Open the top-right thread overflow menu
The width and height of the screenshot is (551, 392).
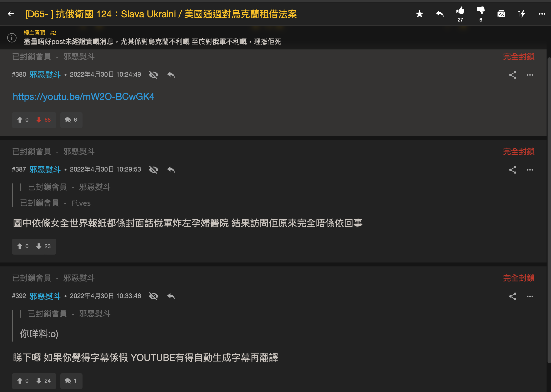point(542,14)
